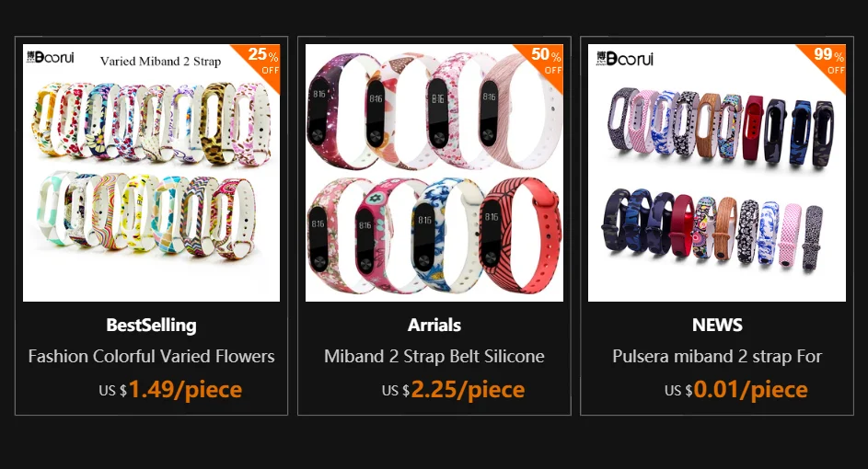This screenshot has width=868, height=469.
Task: Click the red geometric pattern strap
Action: [x=519, y=235]
